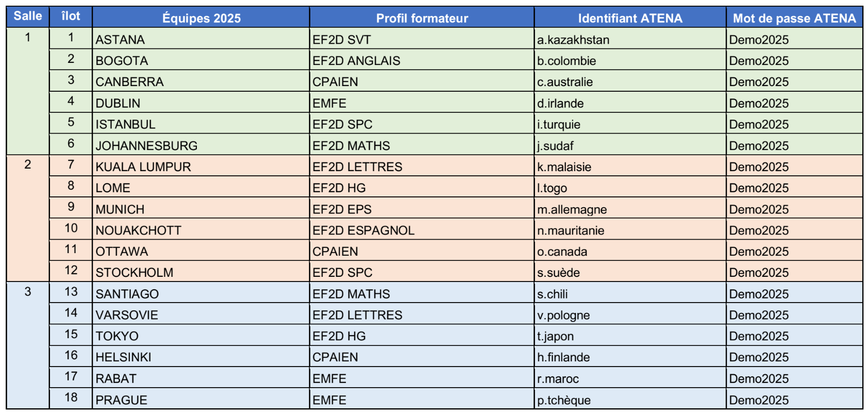Select the Mot de passe ATENA header
The width and height of the screenshot is (868, 415).
click(x=794, y=17)
